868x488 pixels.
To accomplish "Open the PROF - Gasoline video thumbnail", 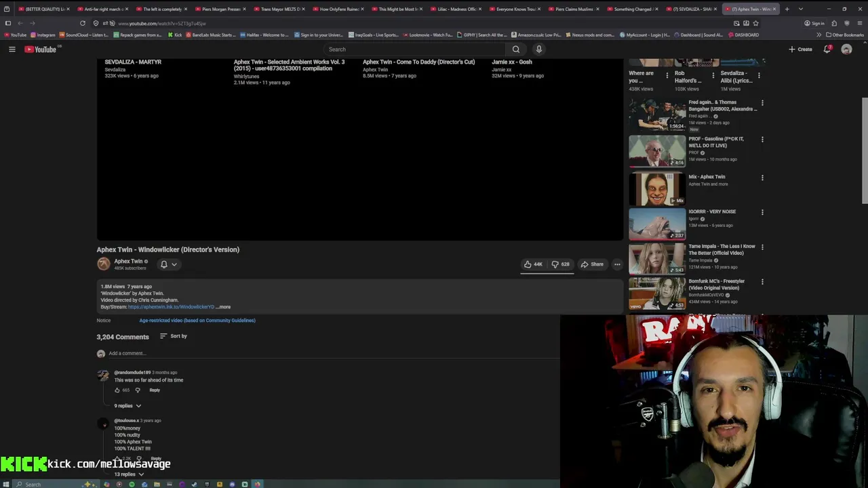I will (657, 150).
